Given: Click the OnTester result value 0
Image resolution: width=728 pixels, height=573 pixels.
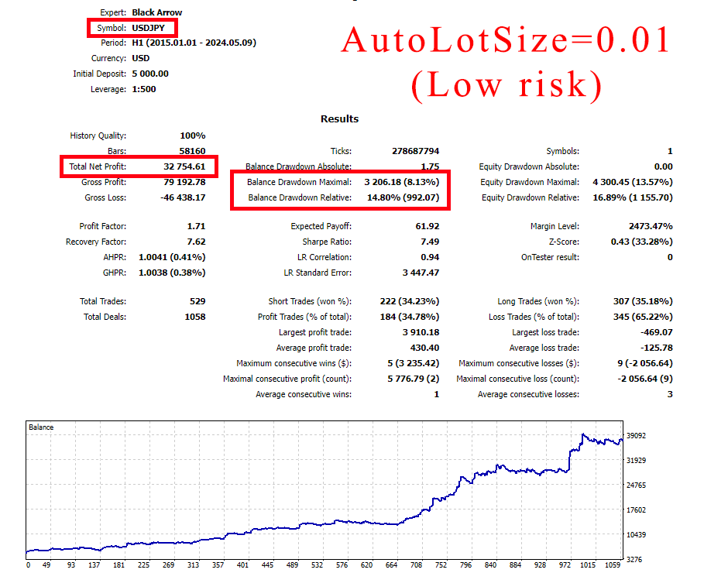Looking at the screenshot, I should (x=670, y=257).
